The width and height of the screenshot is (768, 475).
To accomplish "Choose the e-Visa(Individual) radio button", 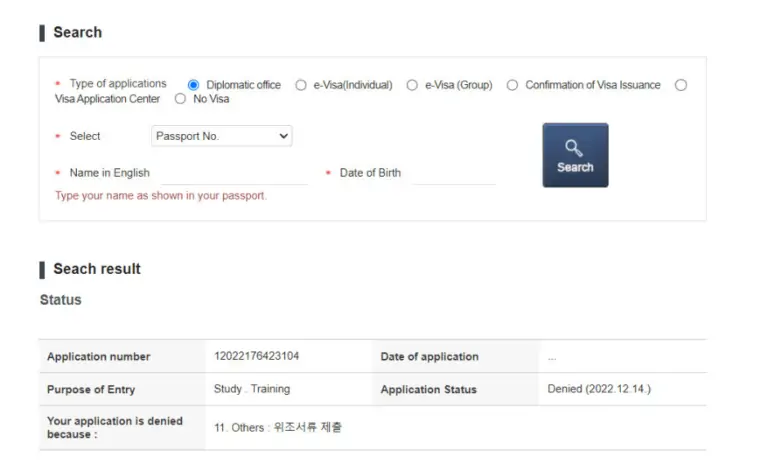I will (x=301, y=85).
